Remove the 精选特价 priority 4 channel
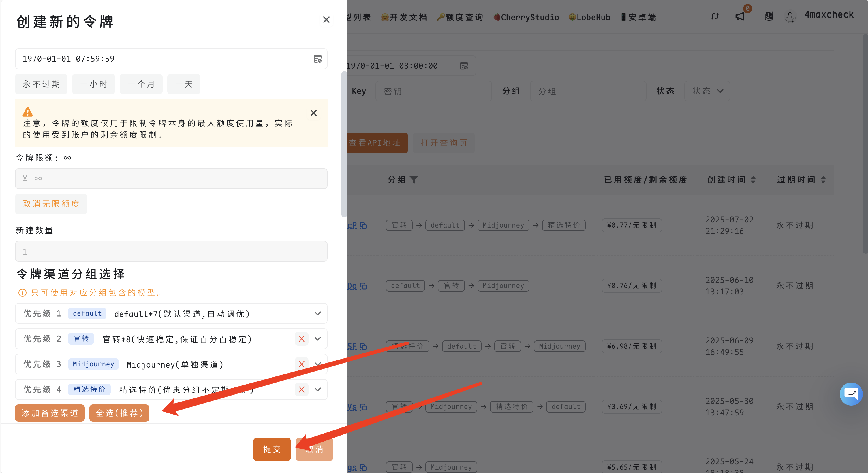868x473 pixels. pos(301,389)
